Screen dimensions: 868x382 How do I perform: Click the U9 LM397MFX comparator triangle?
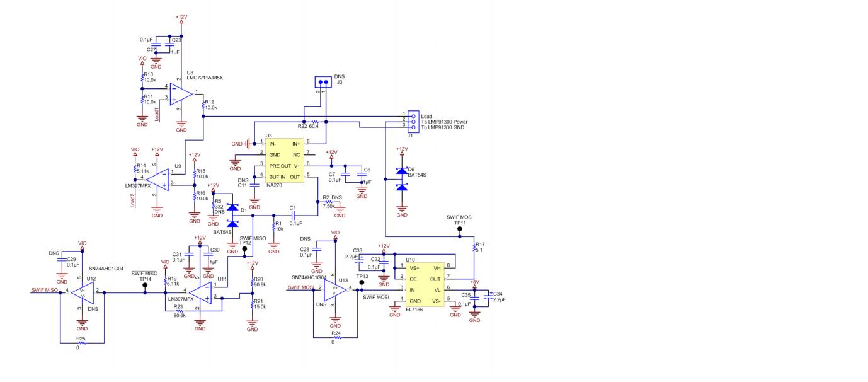[x=158, y=178]
